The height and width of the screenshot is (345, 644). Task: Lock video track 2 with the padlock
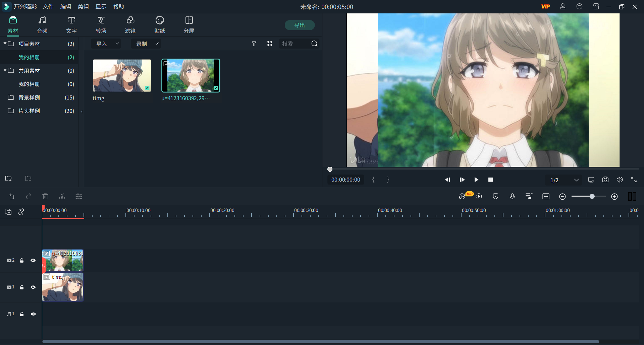22,260
